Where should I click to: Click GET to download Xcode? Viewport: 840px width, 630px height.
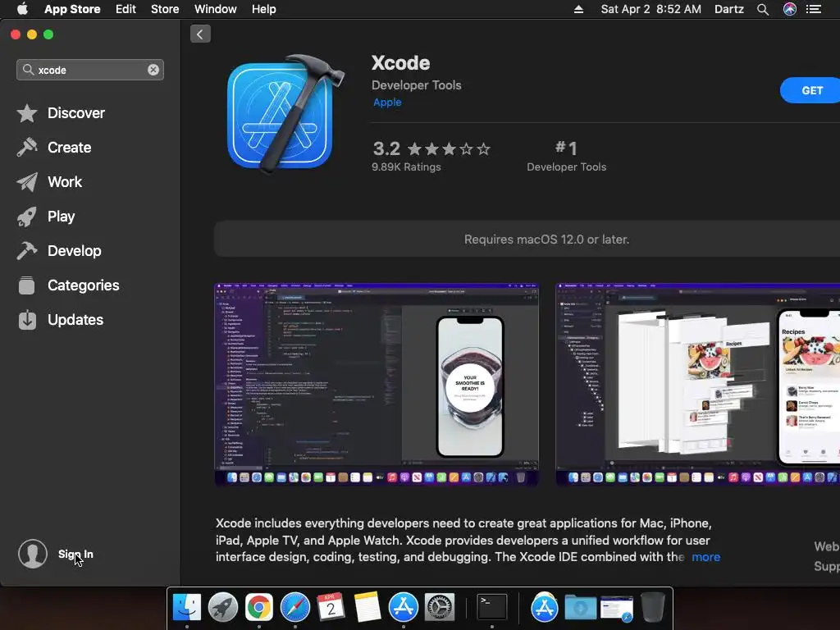click(810, 90)
